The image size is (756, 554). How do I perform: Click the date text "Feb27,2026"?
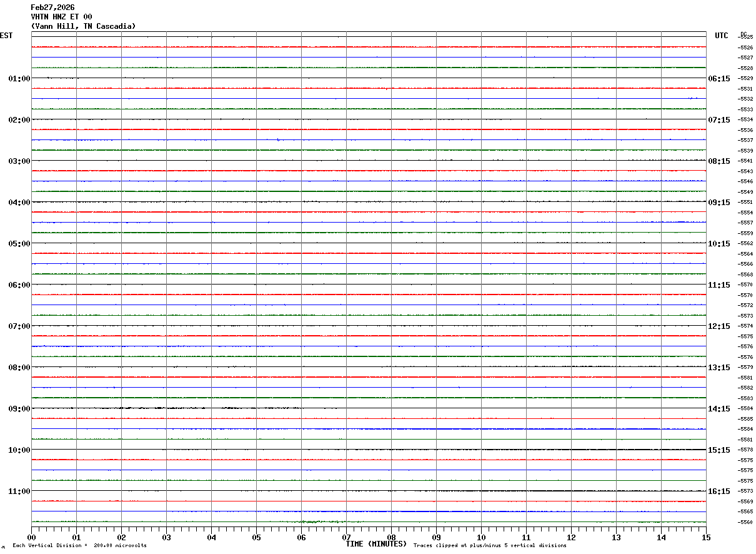52,8
